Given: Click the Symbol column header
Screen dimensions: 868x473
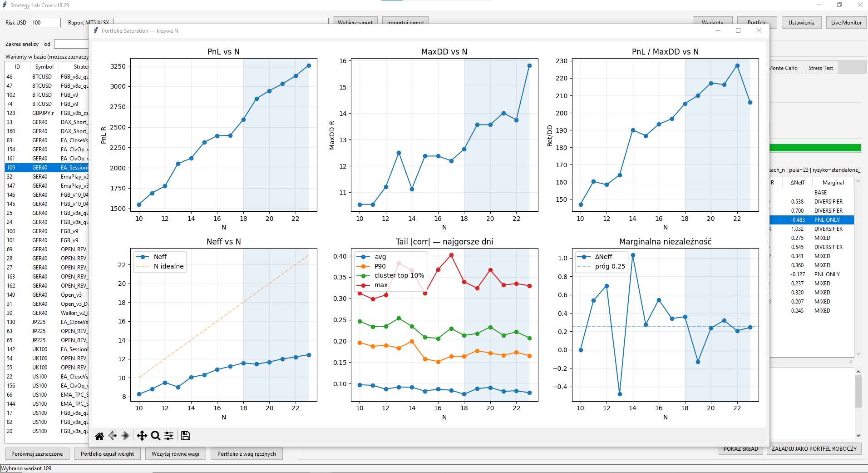Looking at the screenshot, I should [x=44, y=67].
